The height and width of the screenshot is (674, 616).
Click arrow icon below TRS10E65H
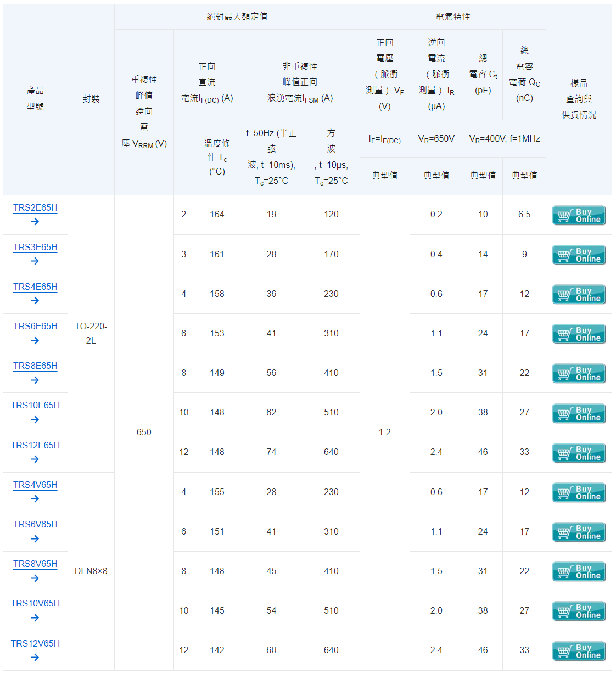pyautogui.click(x=35, y=420)
